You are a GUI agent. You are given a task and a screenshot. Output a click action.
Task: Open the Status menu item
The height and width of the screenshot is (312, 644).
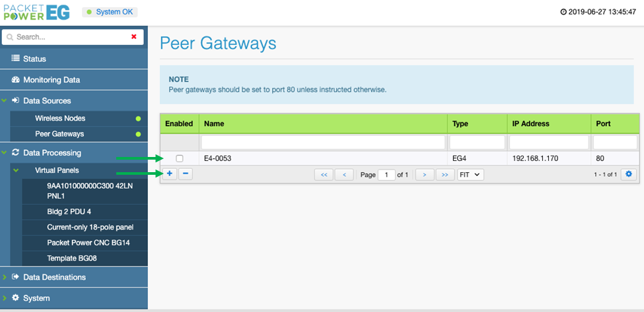[x=34, y=59]
